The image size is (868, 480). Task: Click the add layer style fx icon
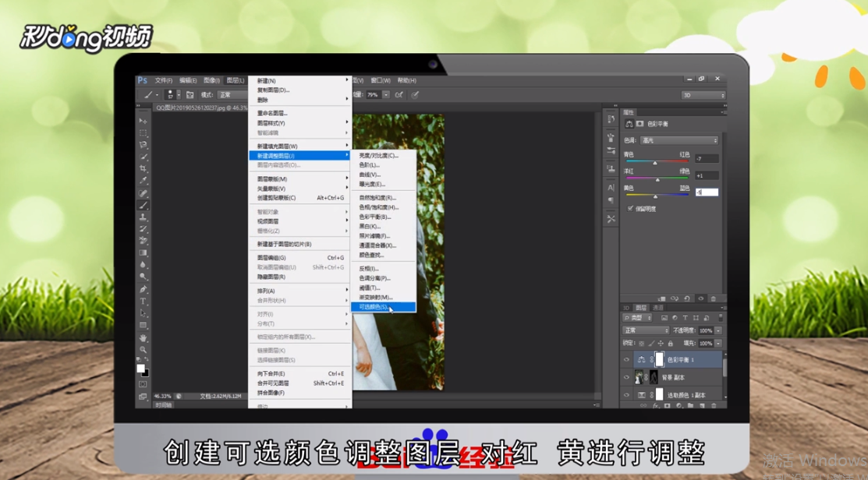(656, 405)
